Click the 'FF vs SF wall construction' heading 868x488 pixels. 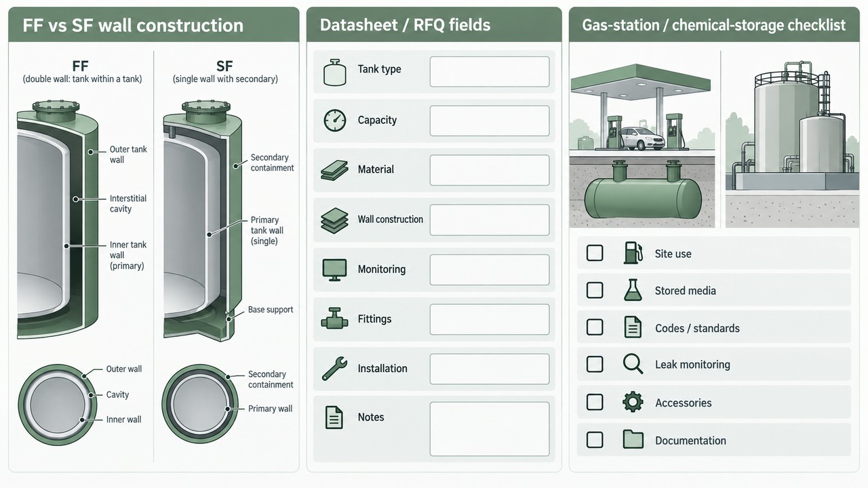point(133,26)
